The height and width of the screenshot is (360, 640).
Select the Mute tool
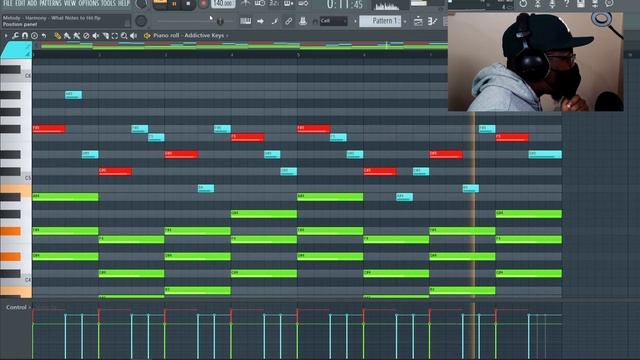[x=96, y=36]
